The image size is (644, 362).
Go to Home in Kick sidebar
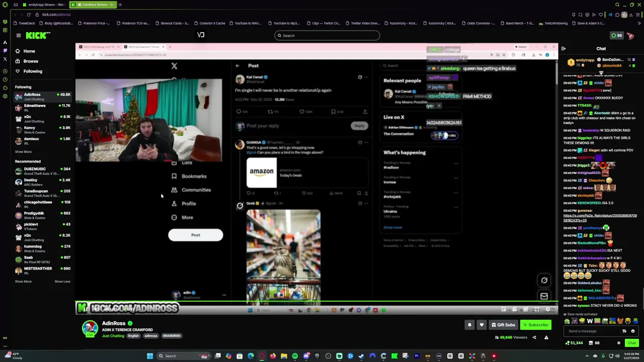tap(29, 51)
